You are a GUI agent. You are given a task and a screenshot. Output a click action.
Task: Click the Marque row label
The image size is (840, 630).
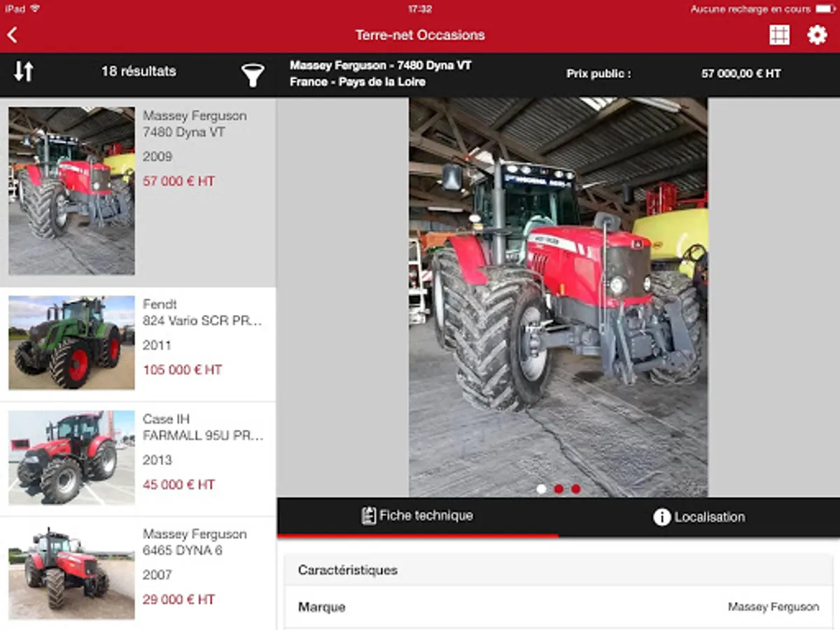(x=322, y=607)
